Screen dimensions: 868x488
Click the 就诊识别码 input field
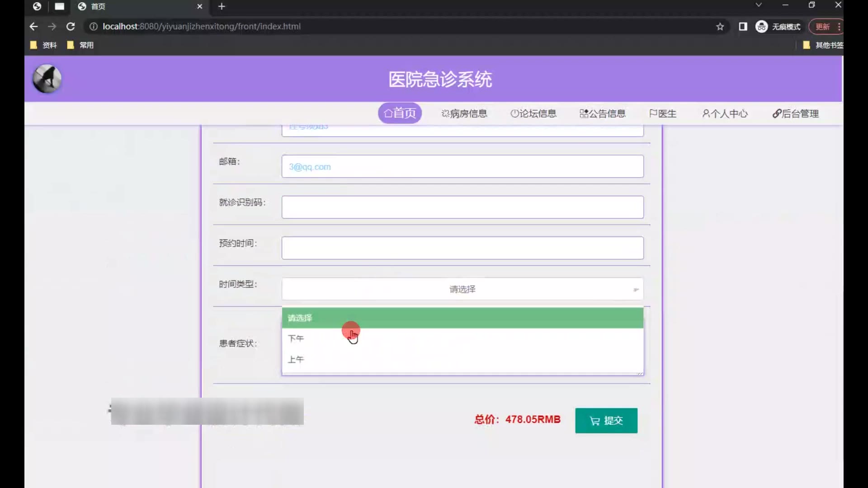(x=462, y=207)
